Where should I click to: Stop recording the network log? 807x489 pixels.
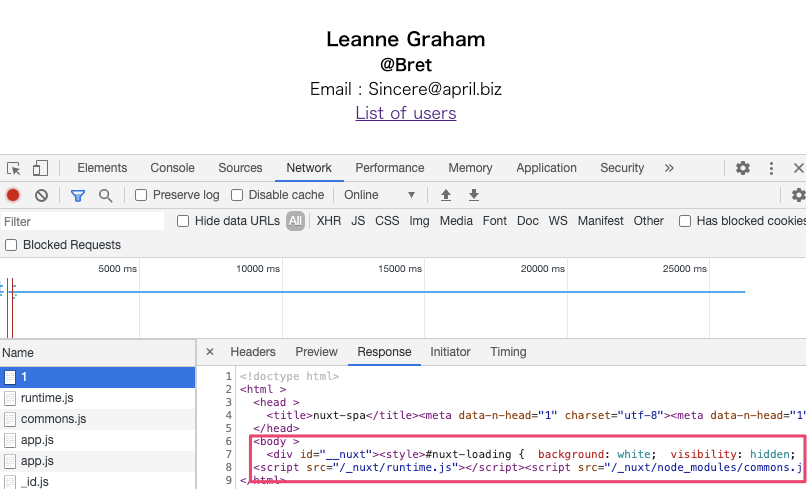13,195
